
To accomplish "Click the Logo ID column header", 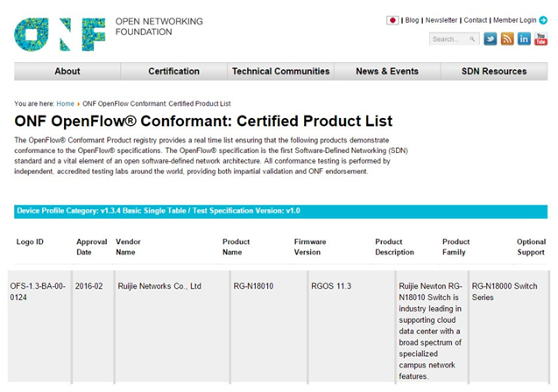I will click(x=30, y=242).
